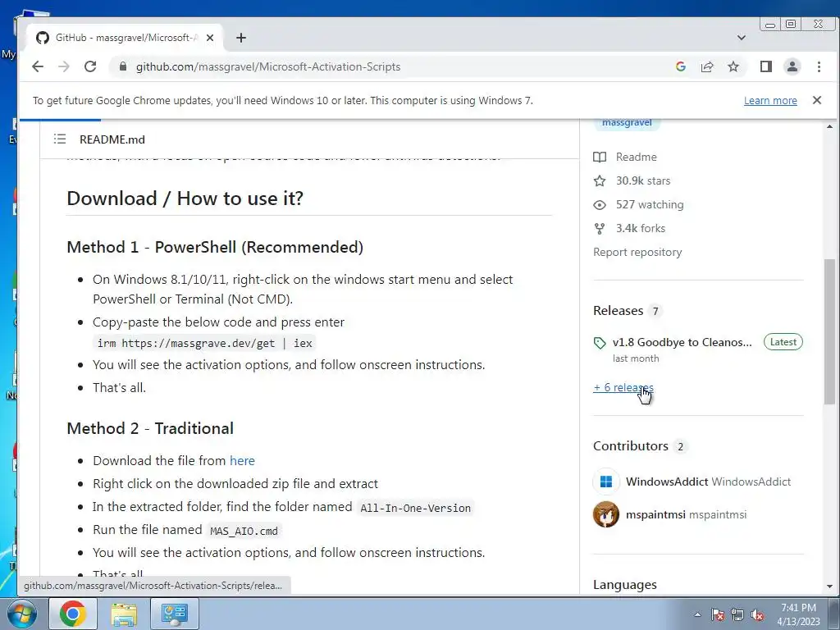Click Chrome in the taskbar
The image size is (840, 630).
(73, 614)
